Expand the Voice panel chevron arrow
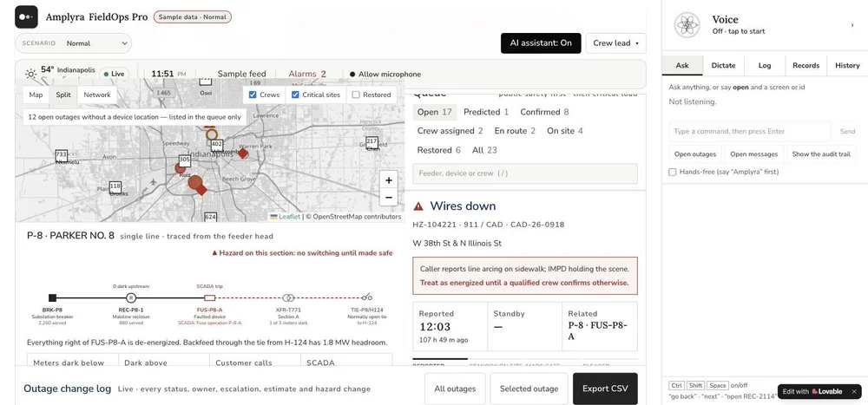Image resolution: width=868 pixels, height=405 pixels. tap(852, 25)
